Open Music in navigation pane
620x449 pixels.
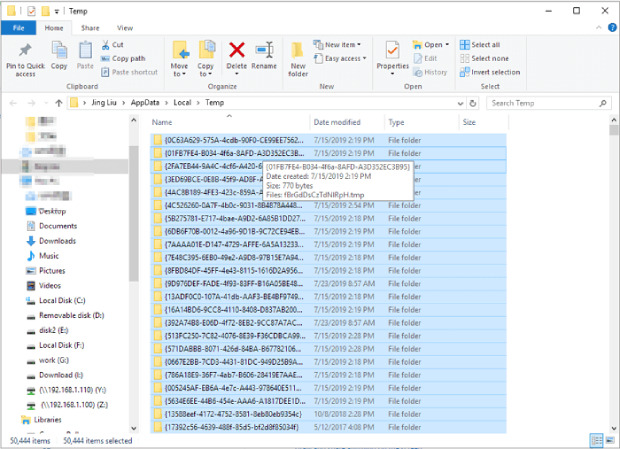point(49,256)
